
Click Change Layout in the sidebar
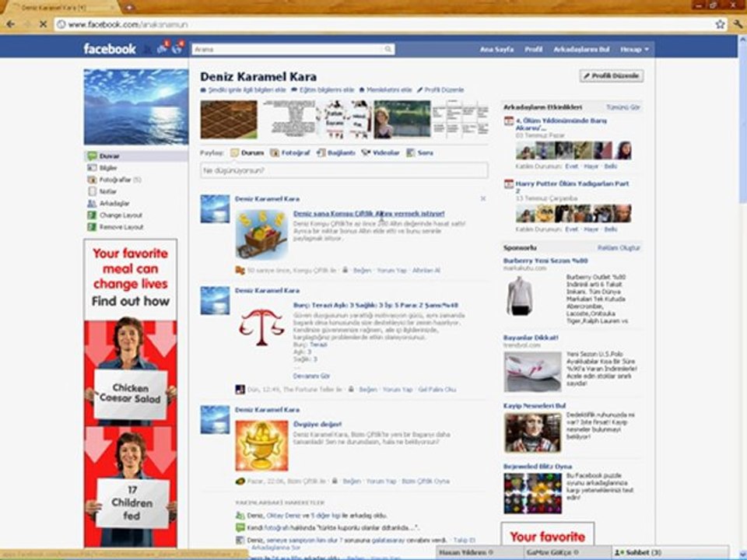(121, 215)
